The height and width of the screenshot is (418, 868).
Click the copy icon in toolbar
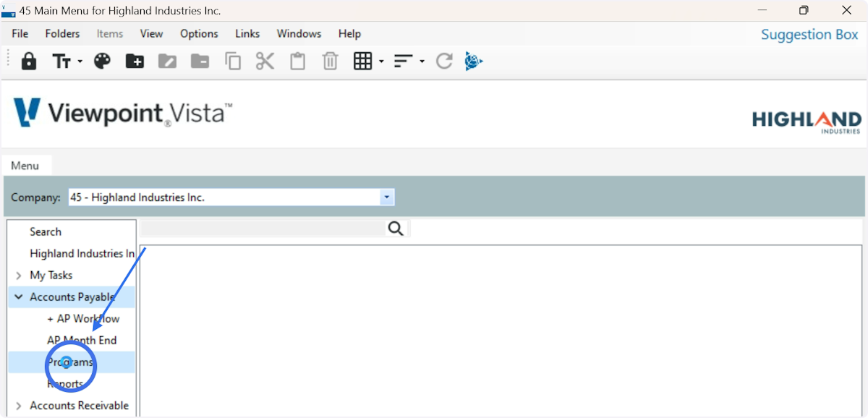pyautogui.click(x=233, y=61)
